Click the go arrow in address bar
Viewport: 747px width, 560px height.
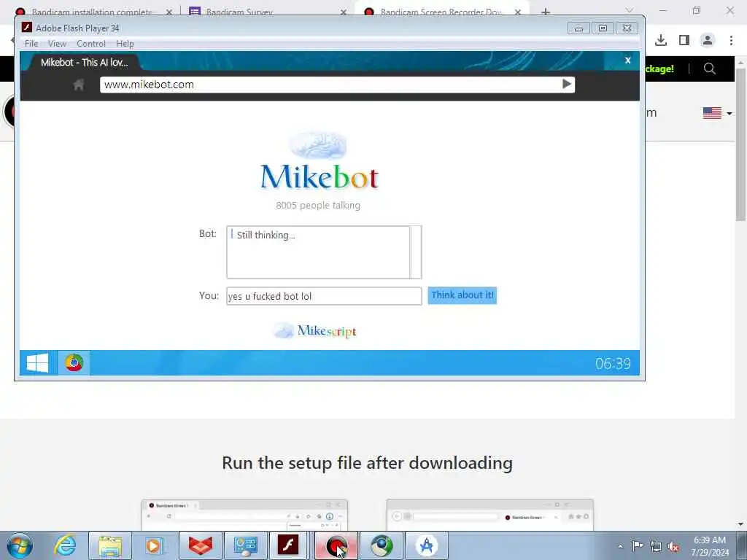(566, 85)
